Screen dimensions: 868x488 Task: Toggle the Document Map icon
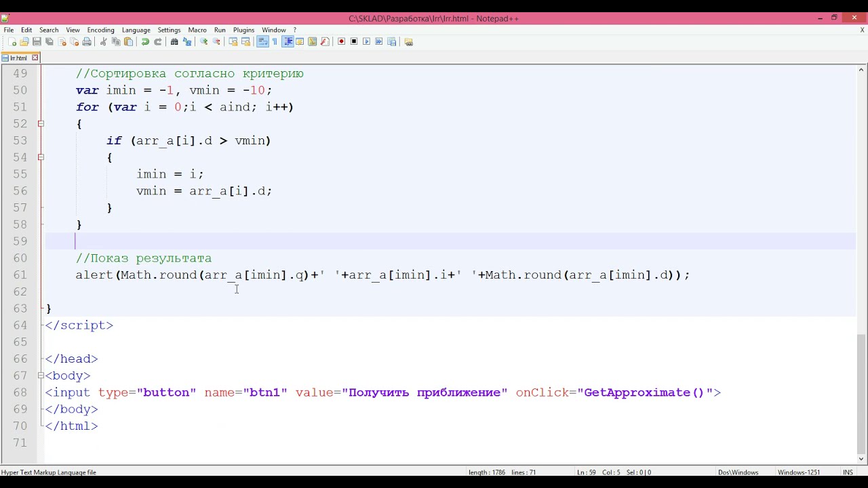[312, 41]
